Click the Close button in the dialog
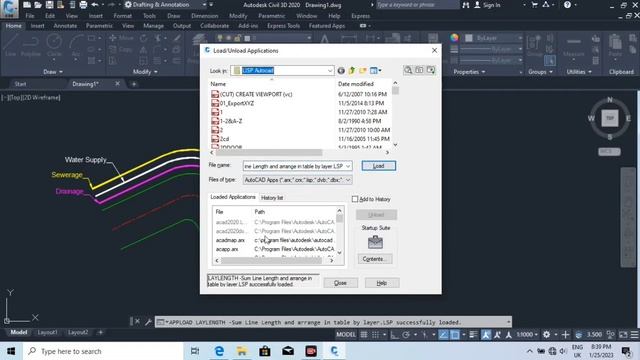This screenshot has width=640, height=360. pos(340,283)
